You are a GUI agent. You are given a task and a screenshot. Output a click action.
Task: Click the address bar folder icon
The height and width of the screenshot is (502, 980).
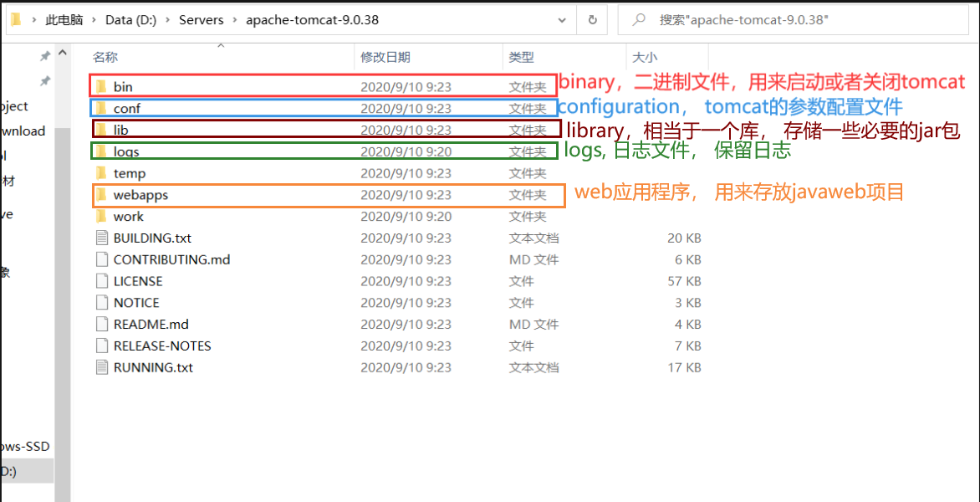click(x=16, y=20)
